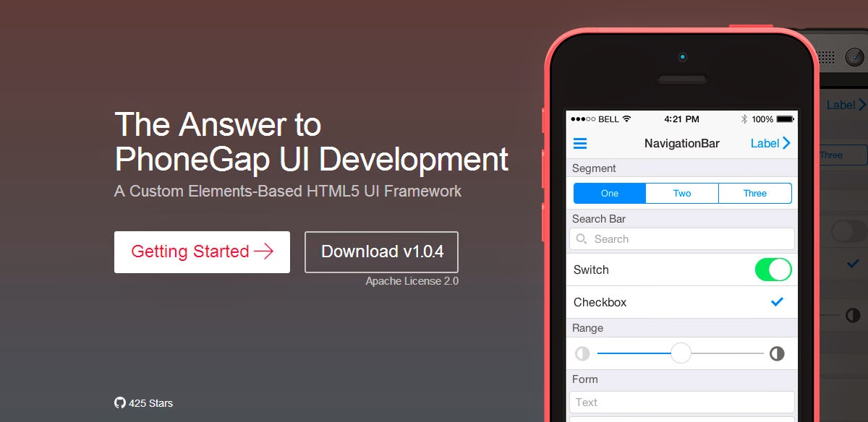Open the Apache License 2.0 link
This screenshot has width=868, height=422.
[412, 281]
